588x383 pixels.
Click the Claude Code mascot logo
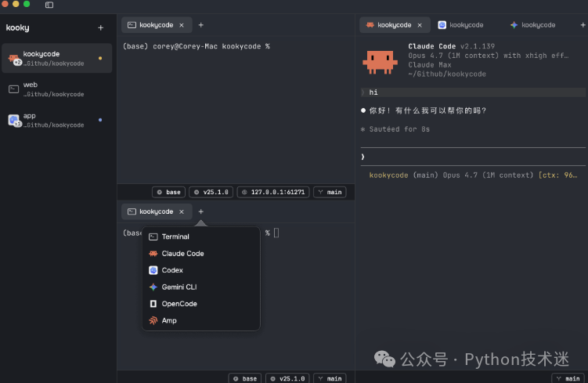point(380,62)
